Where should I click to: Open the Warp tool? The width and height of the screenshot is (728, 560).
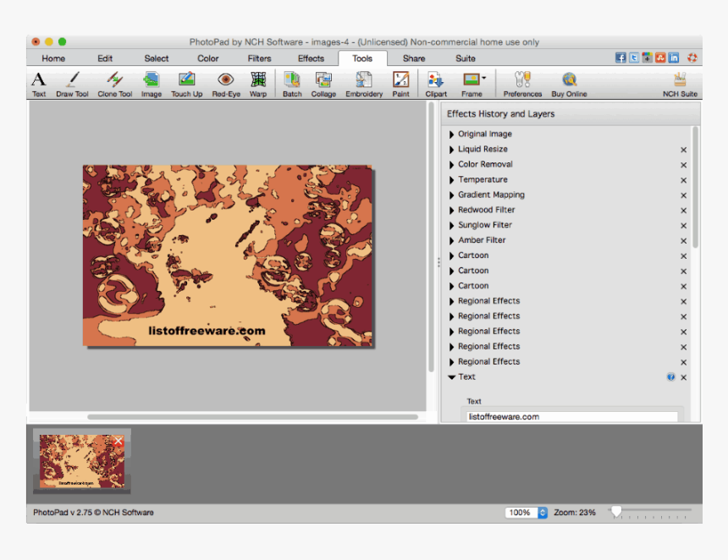(258, 83)
